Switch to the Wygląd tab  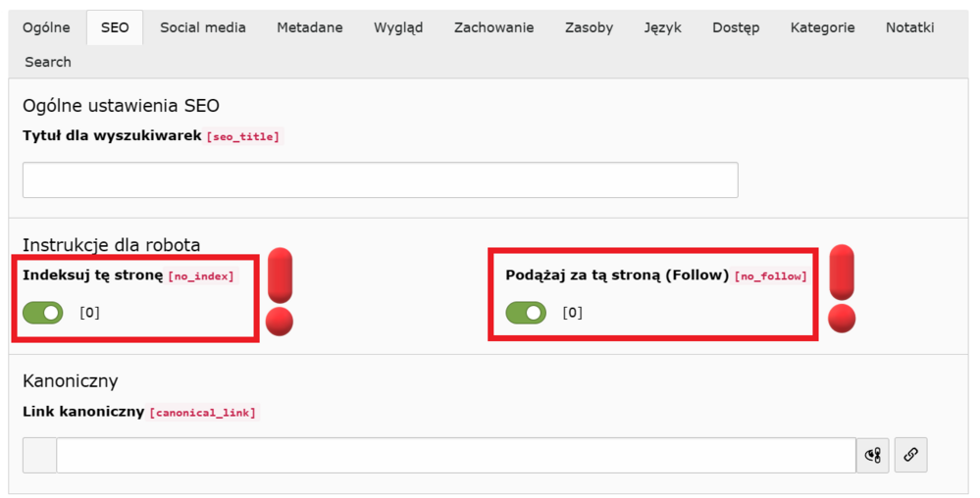398,27
